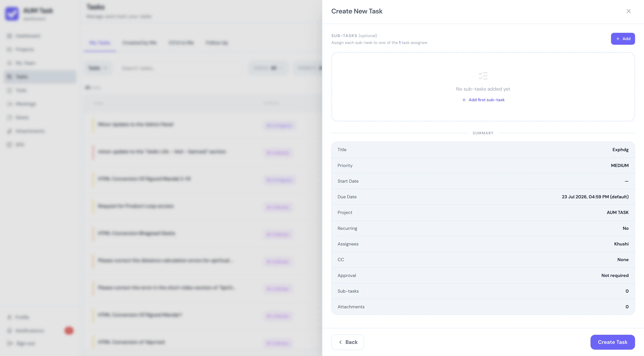
Task: Click the 'Sub-tasks' summary row label
Action: 348,291
